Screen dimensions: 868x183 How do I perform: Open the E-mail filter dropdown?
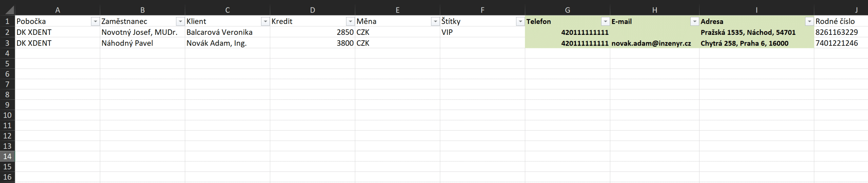tap(694, 22)
